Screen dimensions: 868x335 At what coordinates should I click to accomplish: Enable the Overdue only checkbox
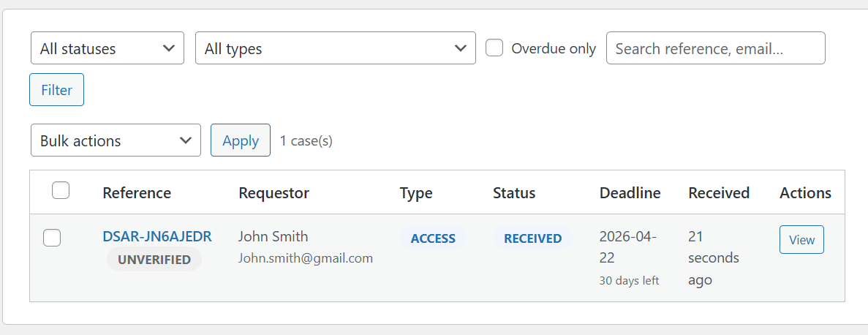click(495, 48)
